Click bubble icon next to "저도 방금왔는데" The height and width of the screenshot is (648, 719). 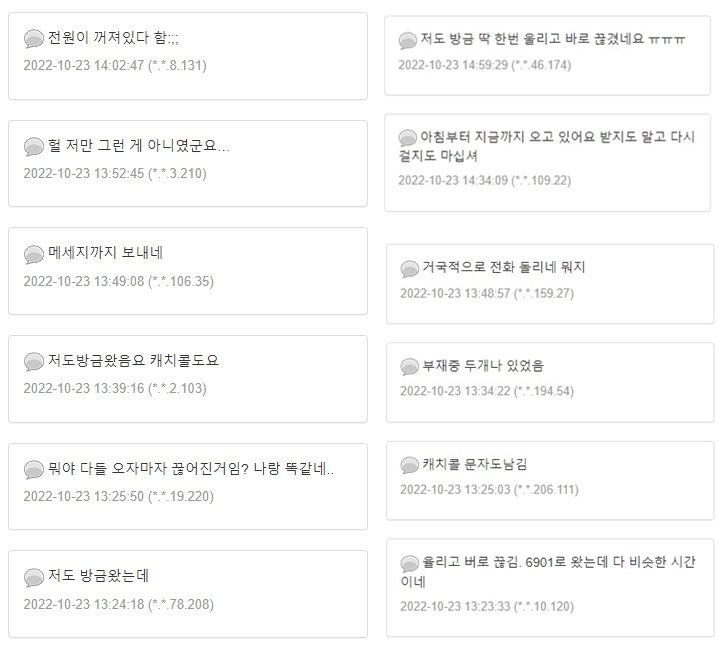(34, 578)
